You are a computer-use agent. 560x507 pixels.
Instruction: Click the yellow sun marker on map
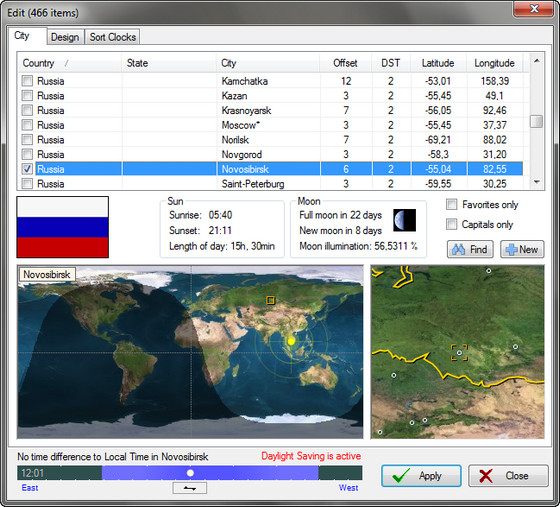click(291, 342)
